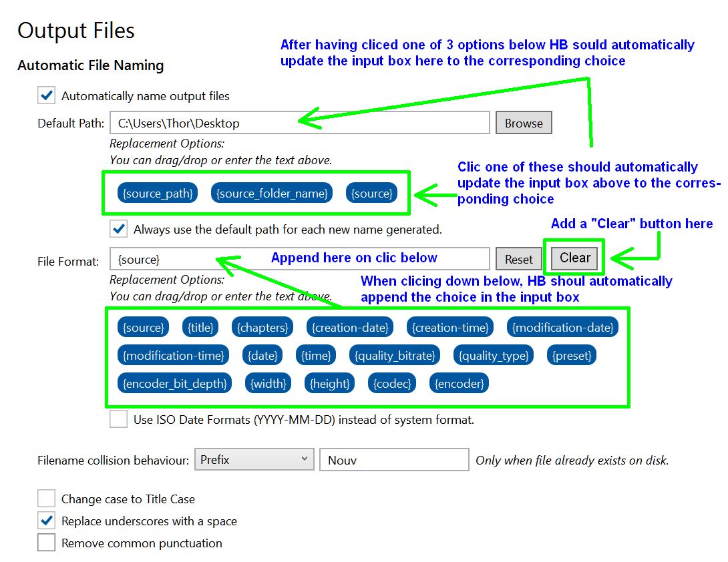Click the Filename collision behaviour label
Viewport: 728px width, 562px height.
click(x=114, y=460)
